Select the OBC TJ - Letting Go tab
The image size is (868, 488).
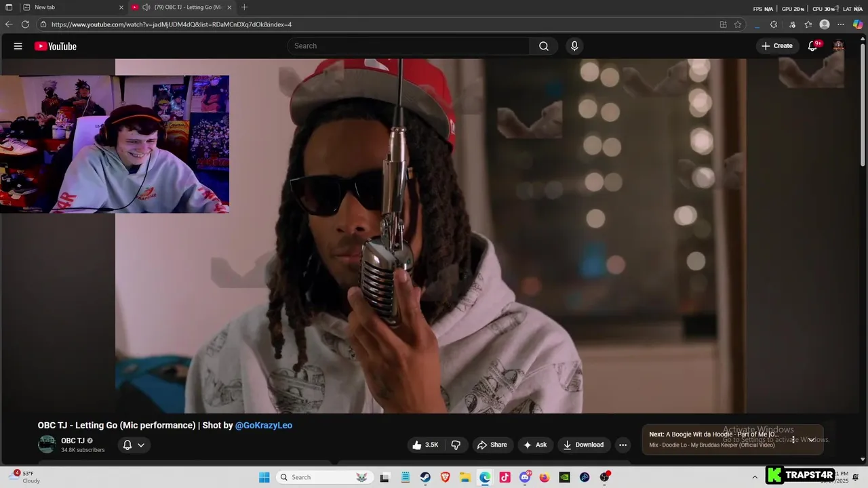pyautogui.click(x=181, y=7)
